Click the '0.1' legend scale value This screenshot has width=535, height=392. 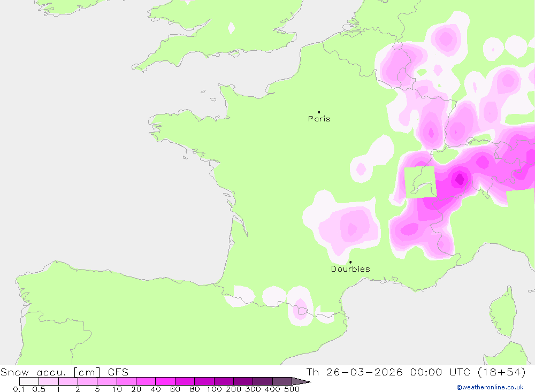coord(19,389)
